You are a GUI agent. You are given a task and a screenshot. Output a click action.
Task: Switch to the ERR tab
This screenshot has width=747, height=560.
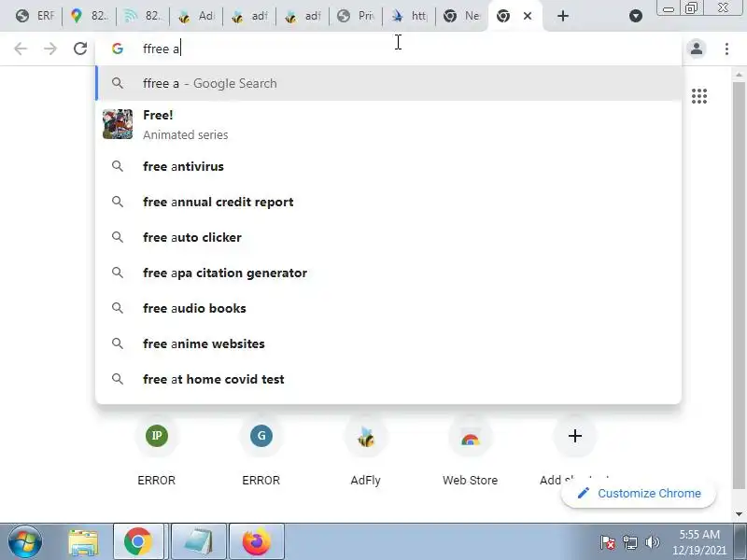click(35, 16)
